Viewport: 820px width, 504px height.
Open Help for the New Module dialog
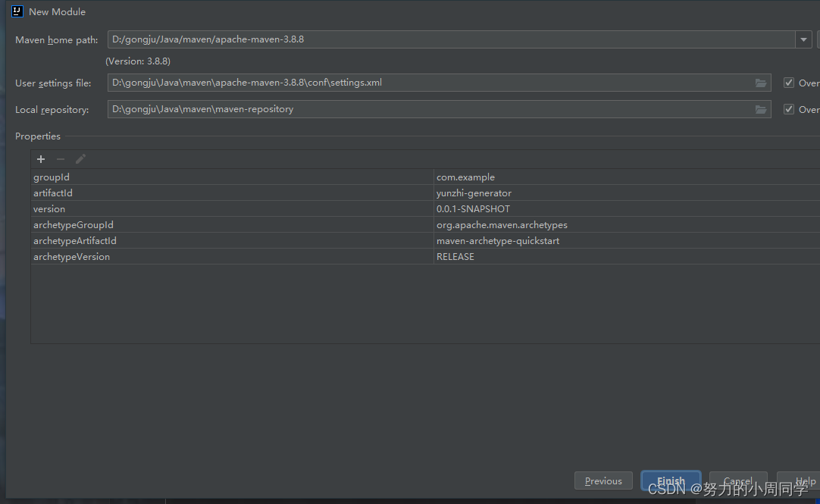805,481
